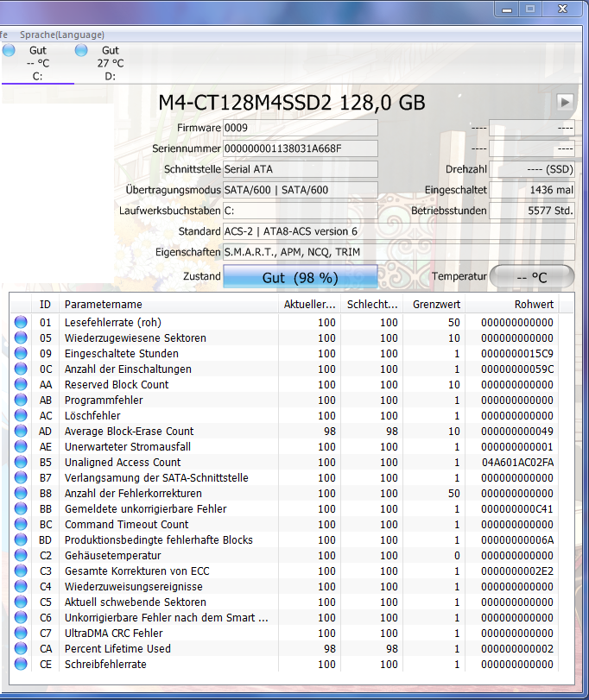Viewport: 589px width, 700px height.
Task: Go to next disk with arrow button
Action: point(565,102)
